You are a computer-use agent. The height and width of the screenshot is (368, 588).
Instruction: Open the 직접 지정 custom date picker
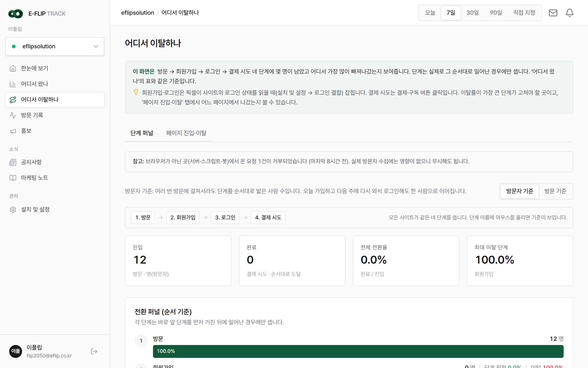click(x=524, y=13)
